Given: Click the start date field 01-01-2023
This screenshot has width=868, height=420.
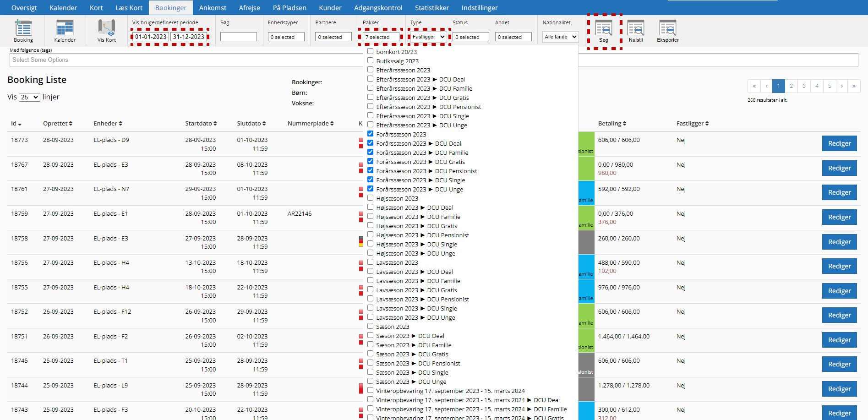Looking at the screenshot, I should tap(151, 37).
